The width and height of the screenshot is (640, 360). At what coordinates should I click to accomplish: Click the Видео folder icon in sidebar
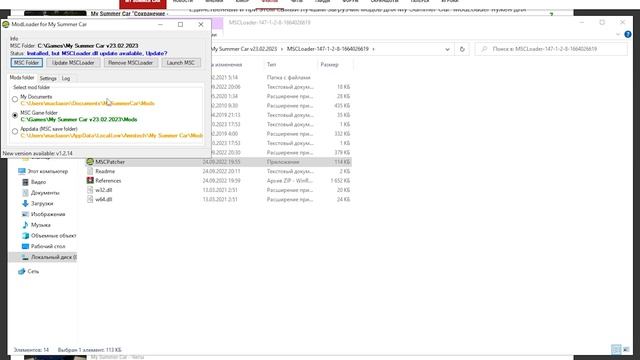click(x=25, y=182)
